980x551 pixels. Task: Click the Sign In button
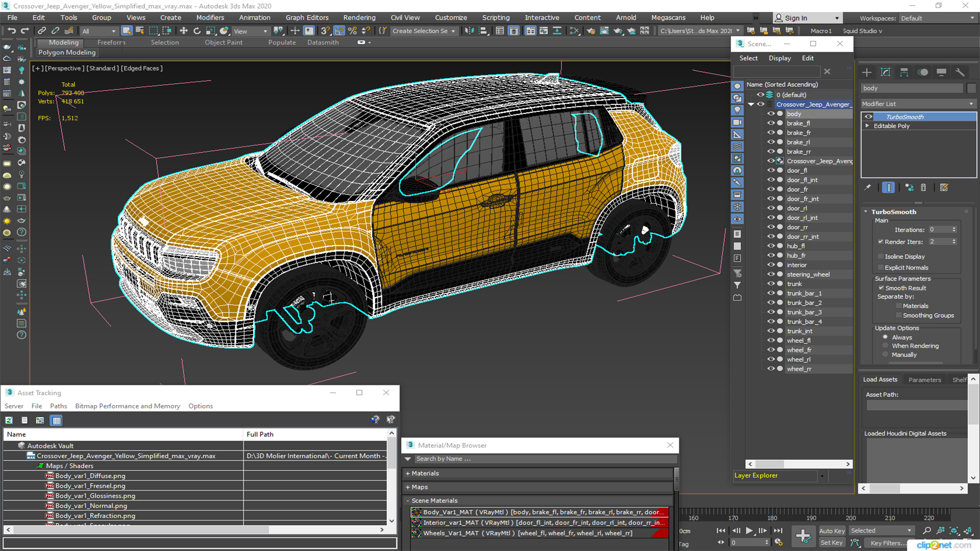point(806,18)
